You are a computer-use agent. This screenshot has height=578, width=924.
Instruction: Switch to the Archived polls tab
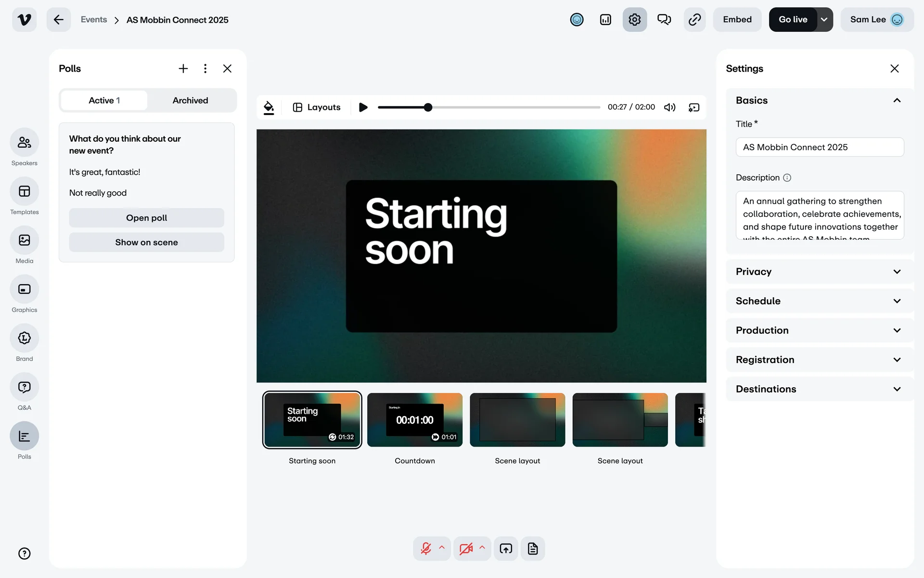pyautogui.click(x=190, y=101)
